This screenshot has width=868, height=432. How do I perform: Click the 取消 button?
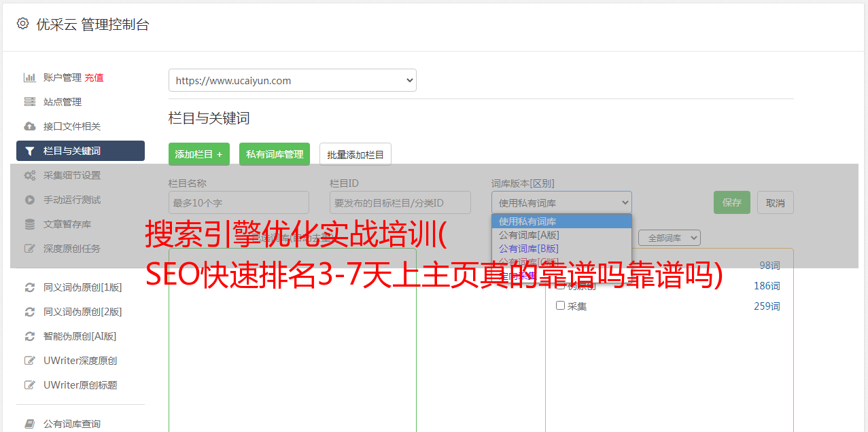(x=776, y=202)
